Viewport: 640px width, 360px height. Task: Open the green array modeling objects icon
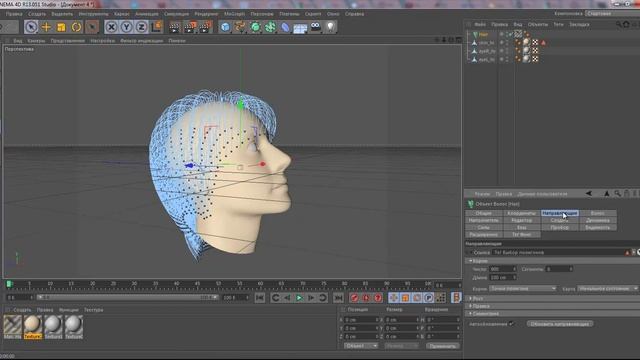[270, 27]
